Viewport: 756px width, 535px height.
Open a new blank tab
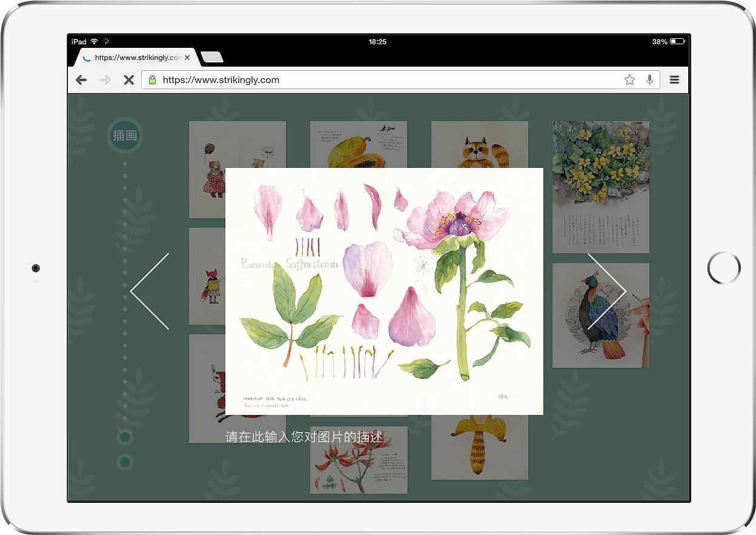point(212,58)
